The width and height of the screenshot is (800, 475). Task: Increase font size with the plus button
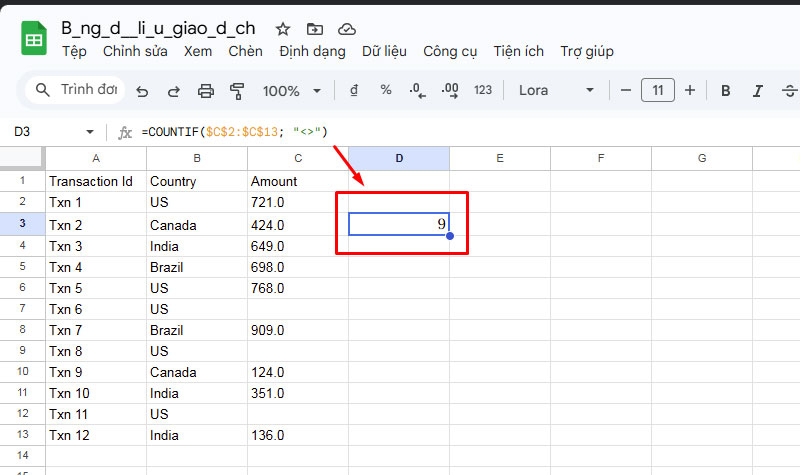(x=689, y=90)
